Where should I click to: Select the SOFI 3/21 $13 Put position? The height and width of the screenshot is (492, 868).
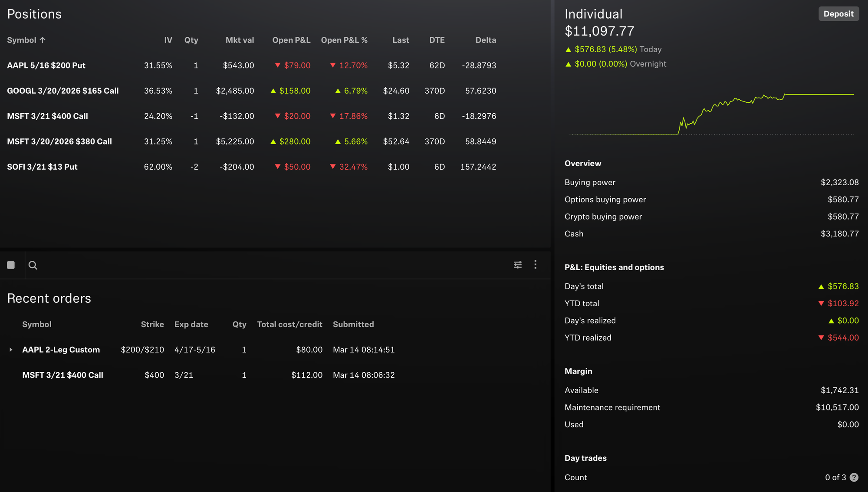pos(252,167)
